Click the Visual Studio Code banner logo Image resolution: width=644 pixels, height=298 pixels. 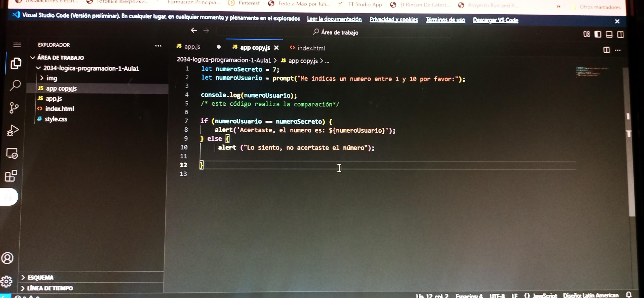(x=16, y=15)
